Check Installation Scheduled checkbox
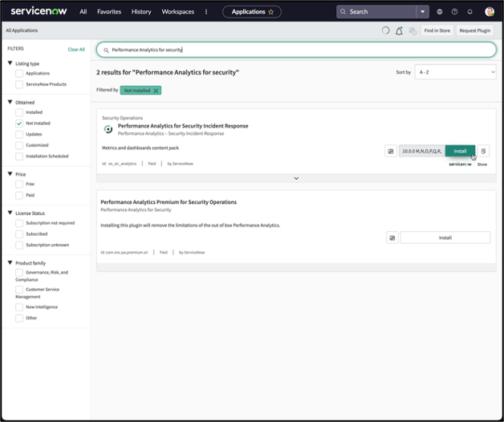The height and width of the screenshot is (422, 504). [x=19, y=156]
